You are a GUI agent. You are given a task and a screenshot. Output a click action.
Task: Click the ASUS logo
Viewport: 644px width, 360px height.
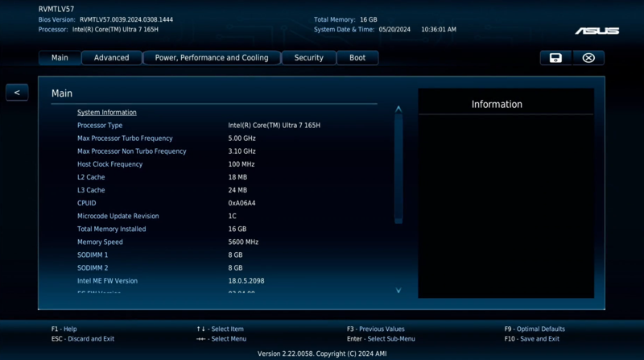point(597,31)
